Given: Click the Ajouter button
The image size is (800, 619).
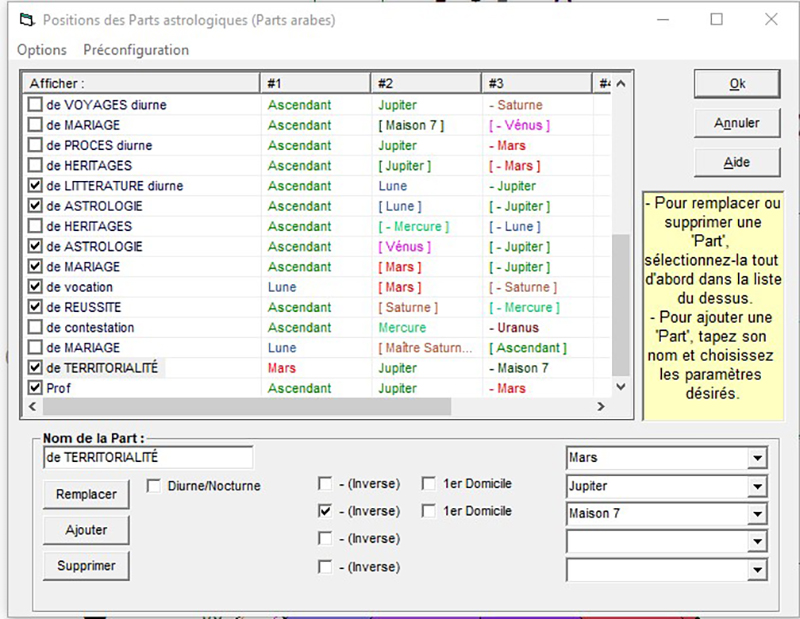Looking at the screenshot, I should coord(86,530).
